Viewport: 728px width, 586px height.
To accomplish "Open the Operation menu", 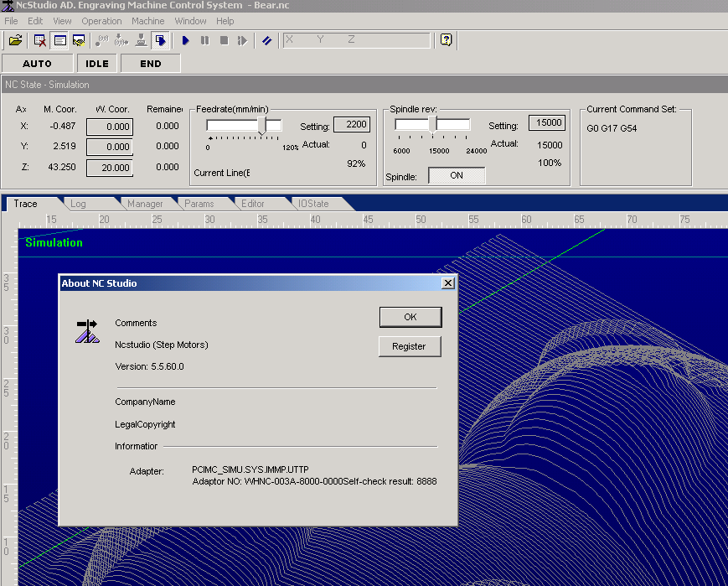I will click(101, 21).
